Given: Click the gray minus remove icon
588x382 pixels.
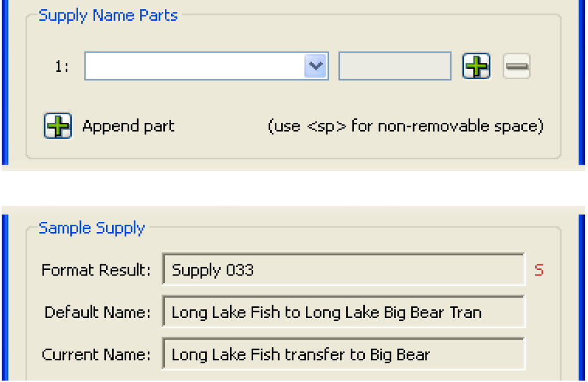Looking at the screenshot, I should [516, 67].
